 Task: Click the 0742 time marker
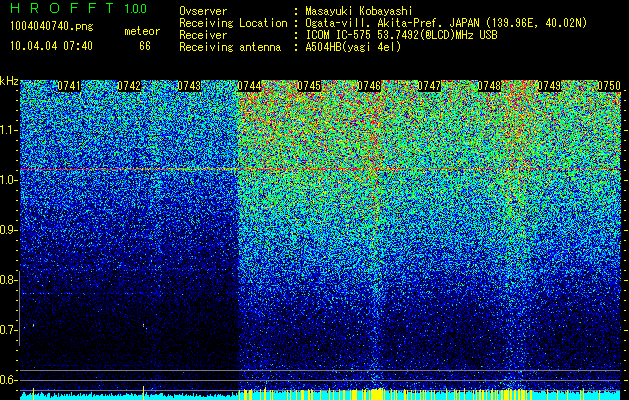click(x=129, y=86)
